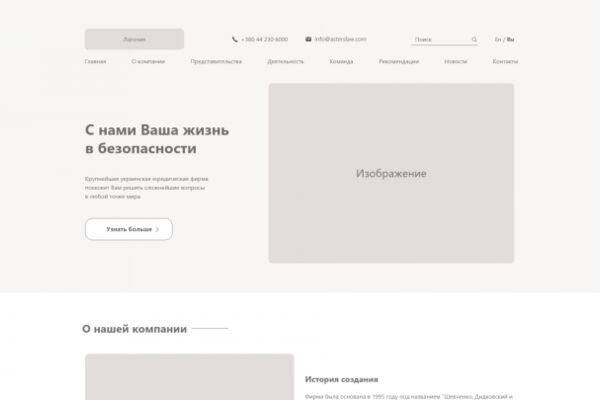Open the Рекомендации menu item
The height and width of the screenshot is (400, 600).
pos(399,61)
